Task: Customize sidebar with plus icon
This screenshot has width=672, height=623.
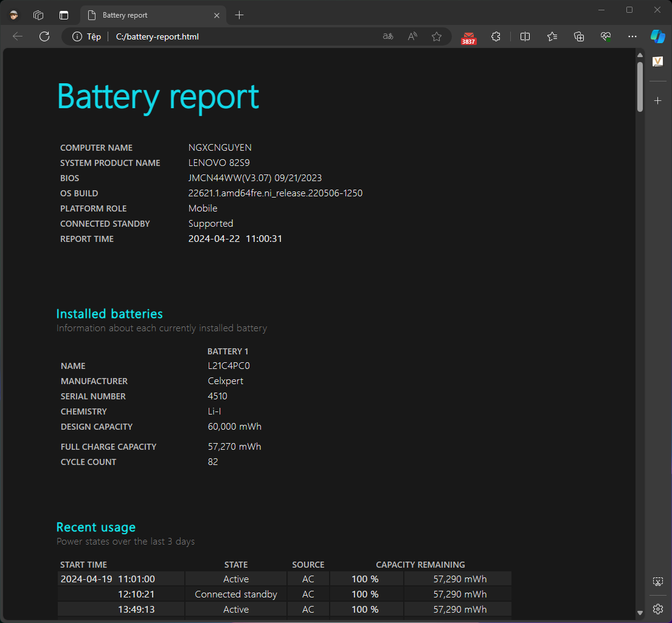Action: [658, 101]
